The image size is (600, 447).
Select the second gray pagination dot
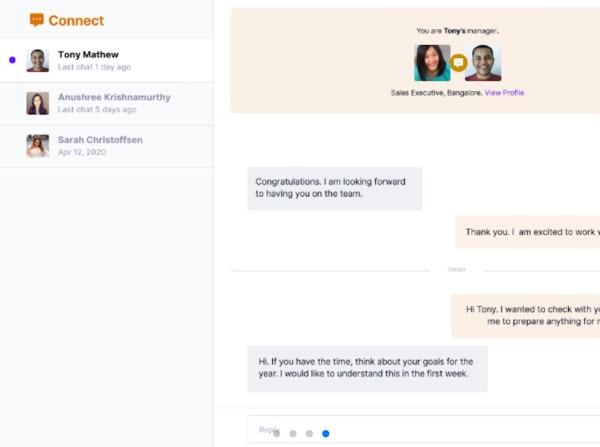click(x=293, y=433)
